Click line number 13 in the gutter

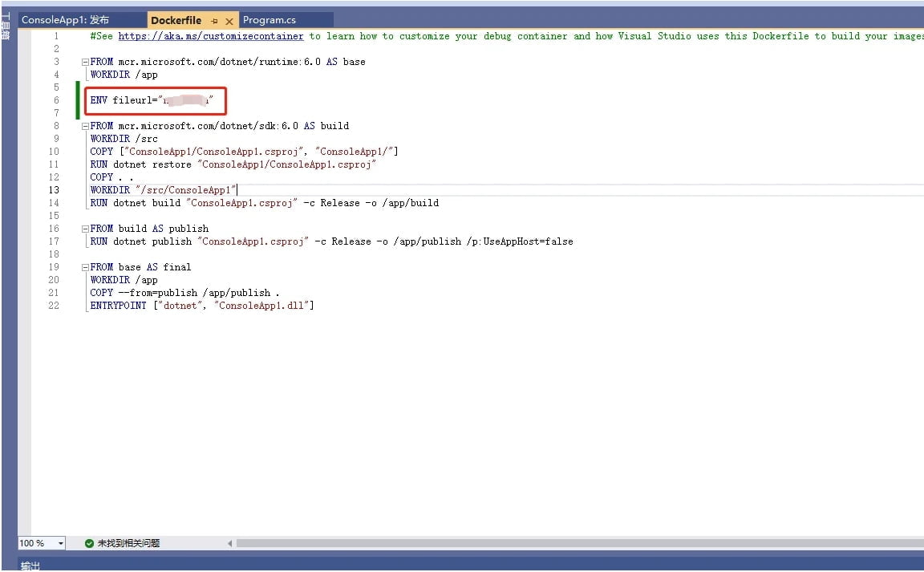[x=54, y=190]
